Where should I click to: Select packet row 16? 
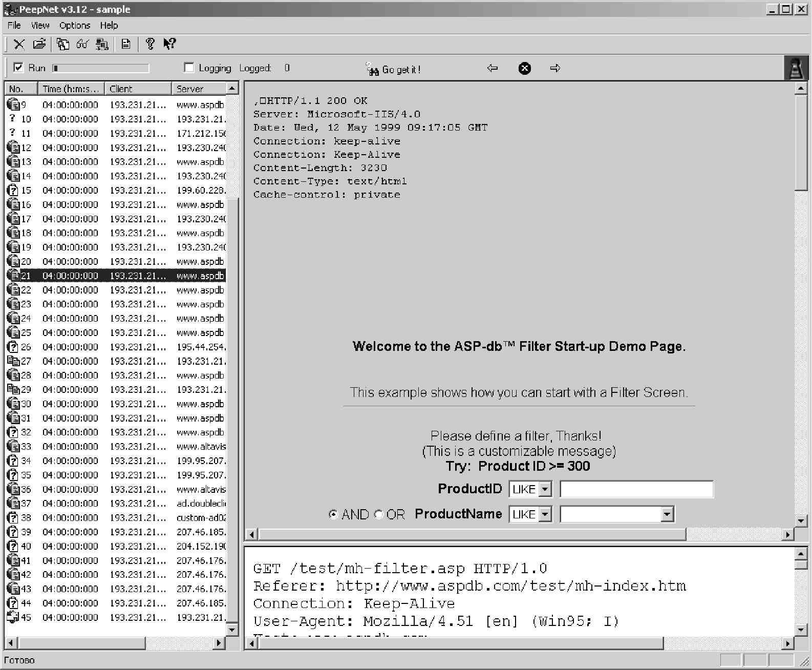tap(116, 204)
